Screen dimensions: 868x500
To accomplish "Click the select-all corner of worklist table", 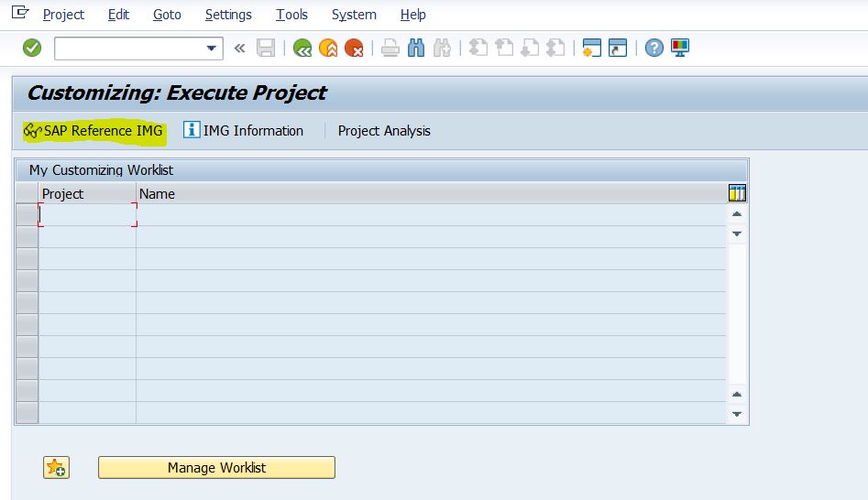I will pyautogui.click(x=27, y=193).
